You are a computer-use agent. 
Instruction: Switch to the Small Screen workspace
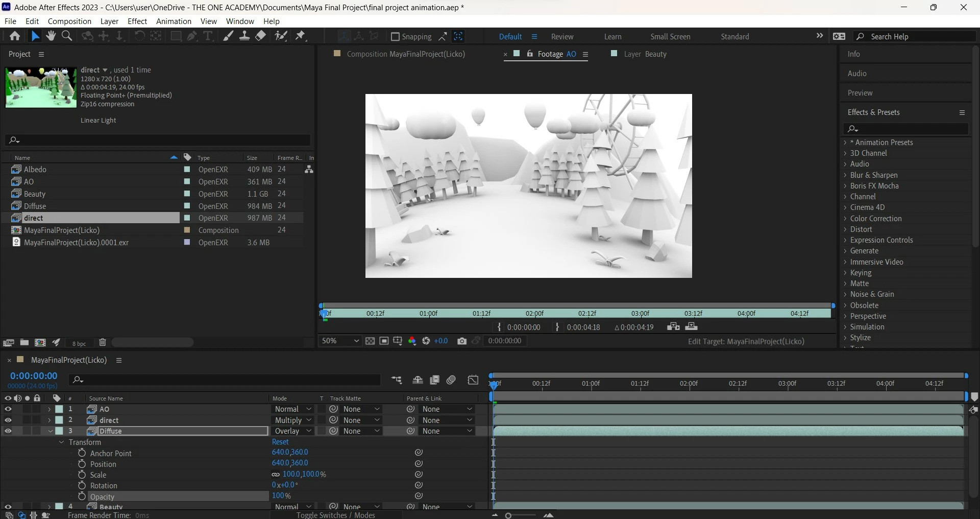(670, 37)
